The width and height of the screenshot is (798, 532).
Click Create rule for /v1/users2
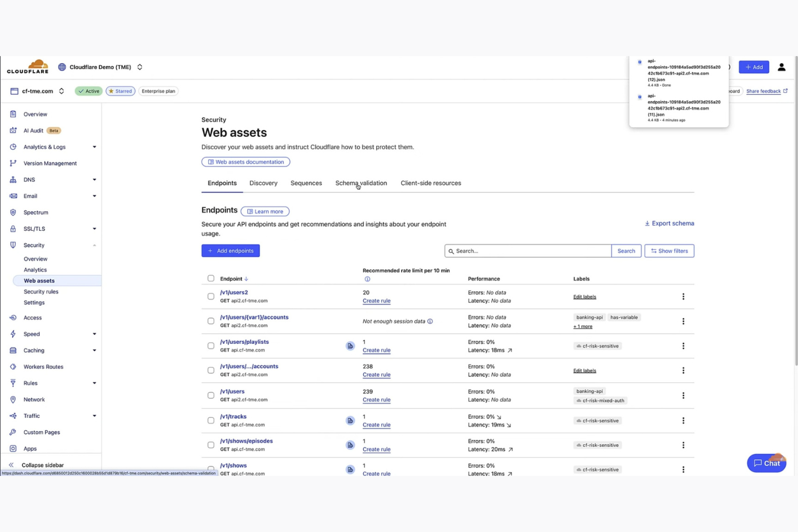376,301
